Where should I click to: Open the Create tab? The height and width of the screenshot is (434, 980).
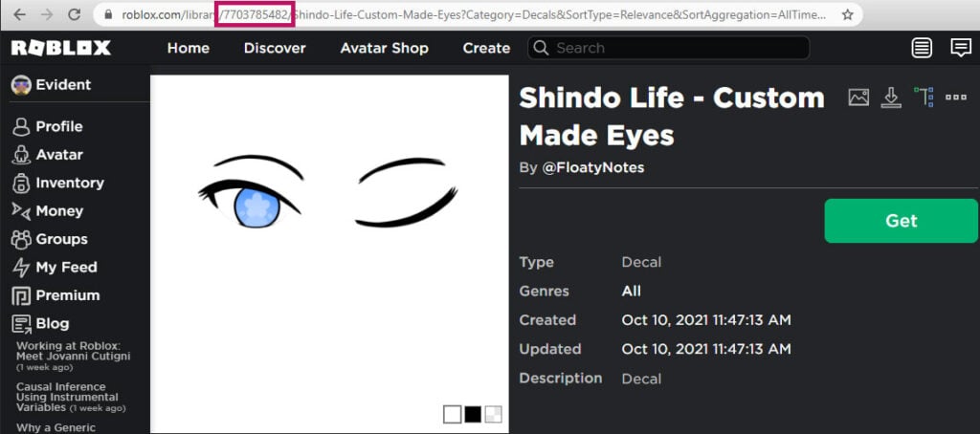(x=486, y=48)
